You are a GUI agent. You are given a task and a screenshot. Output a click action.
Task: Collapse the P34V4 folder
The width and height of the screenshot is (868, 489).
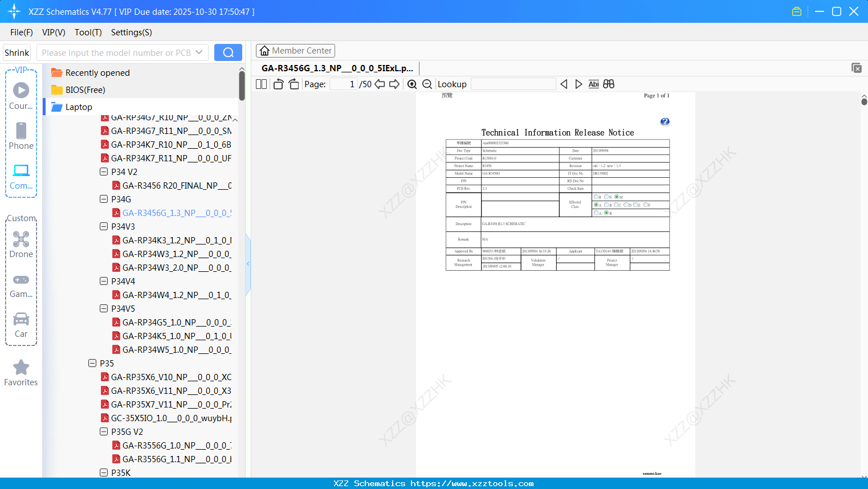104,281
